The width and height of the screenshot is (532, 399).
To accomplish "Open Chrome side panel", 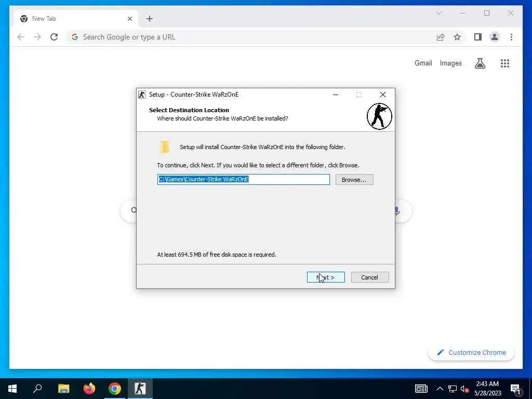I will (478, 37).
